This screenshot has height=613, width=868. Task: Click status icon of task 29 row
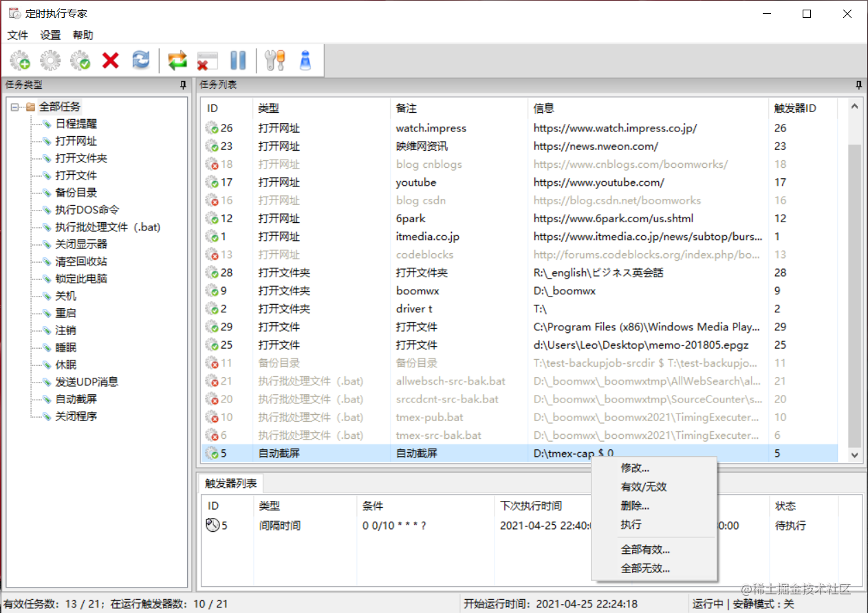click(x=212, y=327)
